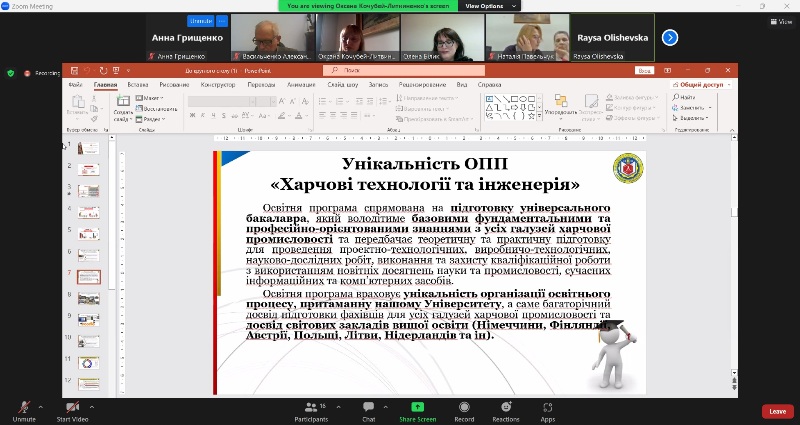
Task: Open the font name combo box
Action: pyautogui.click(x=221, y=102)
